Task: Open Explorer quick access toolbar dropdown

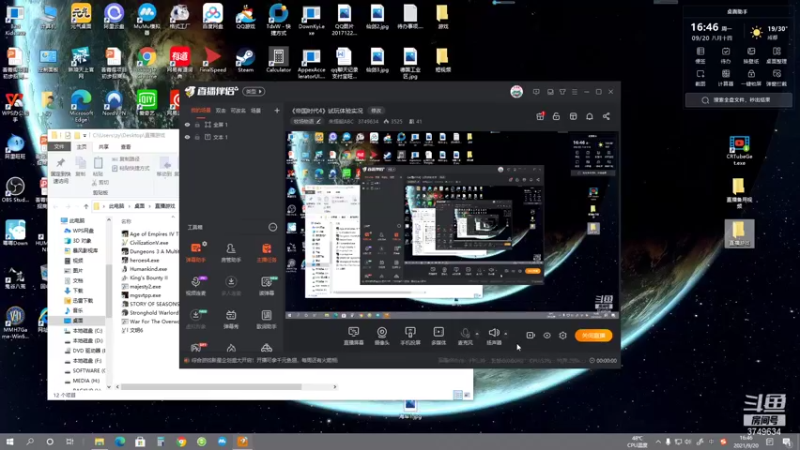Action: tap(85, 136)
